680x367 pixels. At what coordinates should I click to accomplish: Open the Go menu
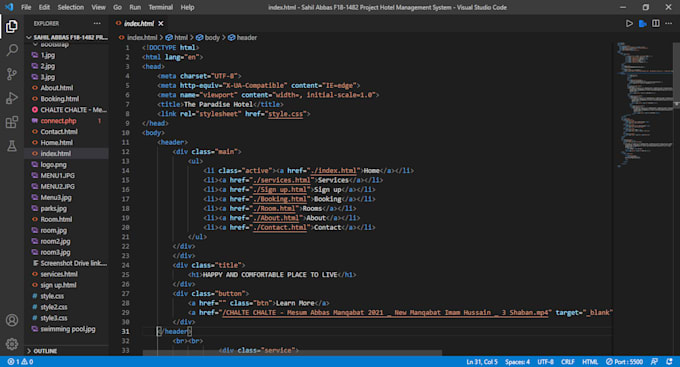pyautogui.click(x=118, y=7)
